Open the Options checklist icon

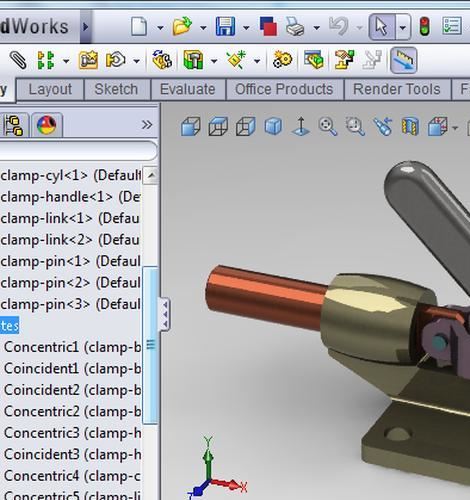(452, 27)
